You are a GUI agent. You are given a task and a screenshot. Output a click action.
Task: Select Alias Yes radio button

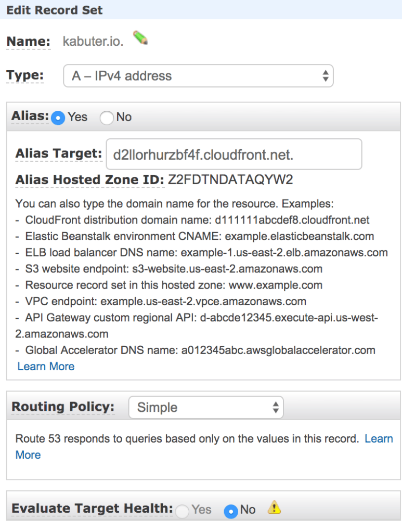pyautogui.click(x=59, y=118)
